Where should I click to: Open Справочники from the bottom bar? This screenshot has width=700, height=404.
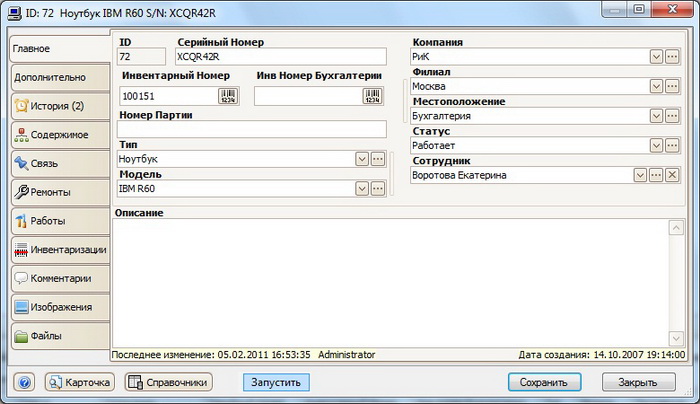pos(168,382)
